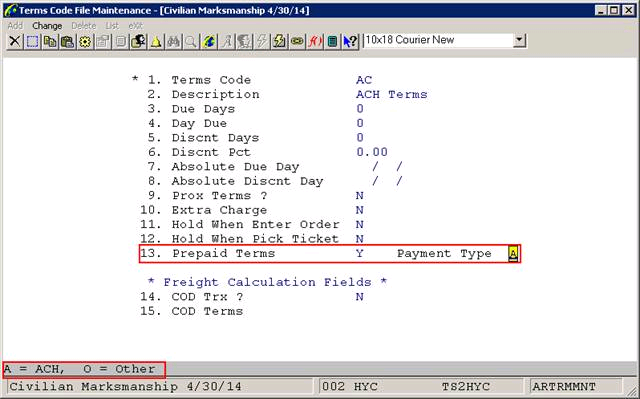This screenshot has height=399, width=640.
Task: Click the greyed head profile icon
Action: [x=244, y=41]
